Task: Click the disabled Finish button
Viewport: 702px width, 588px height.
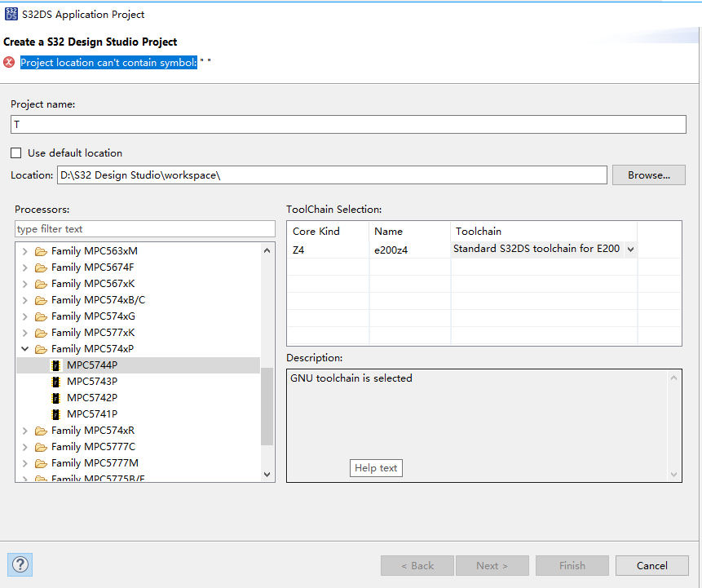Action: point(572,566)
